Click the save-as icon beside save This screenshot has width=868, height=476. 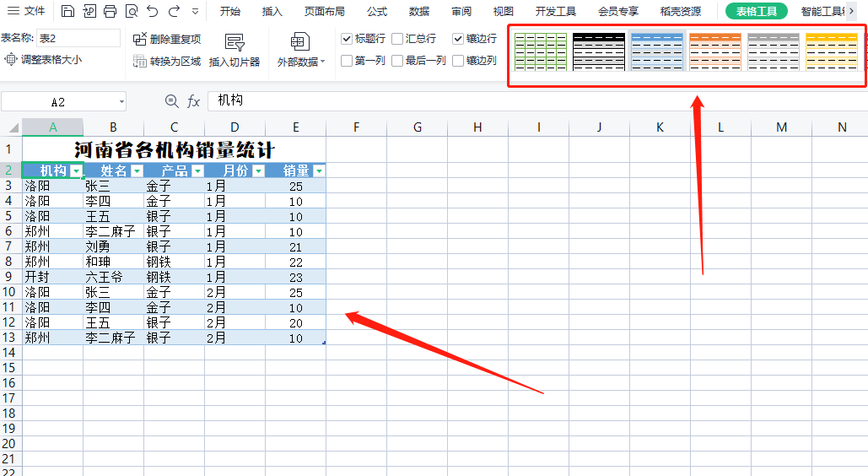pos(89,11)
